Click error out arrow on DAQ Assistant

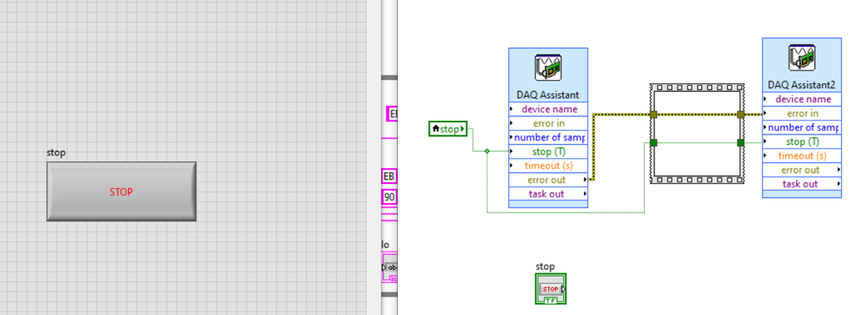[x=585, y=180]
